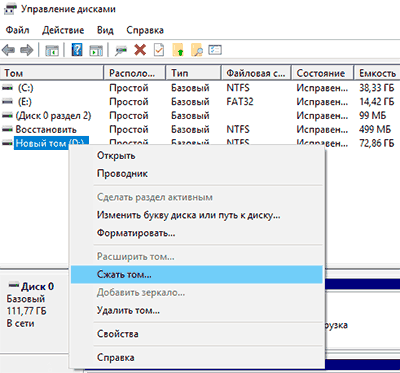Click the Forward arrow toolbar icon
Image resolution: width=400 pixels, height=373 pixels.
pos(26,51)
